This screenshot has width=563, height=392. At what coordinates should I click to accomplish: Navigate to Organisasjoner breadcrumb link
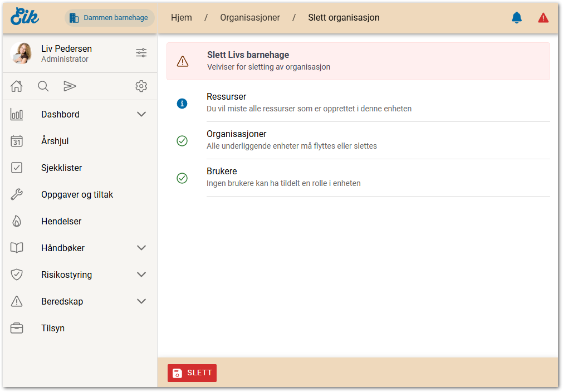coord(250,18)
